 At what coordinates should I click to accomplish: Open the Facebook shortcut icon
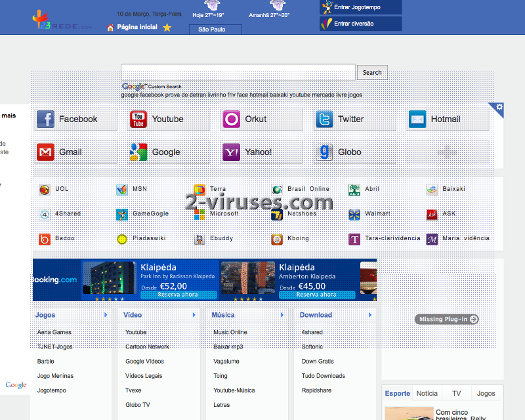[45, 119]
